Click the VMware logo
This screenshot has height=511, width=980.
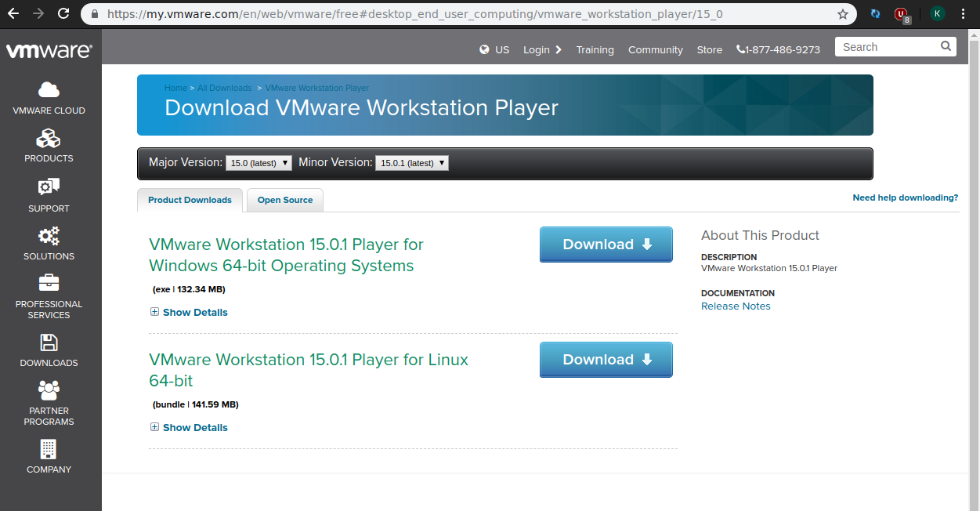(49, 51)
